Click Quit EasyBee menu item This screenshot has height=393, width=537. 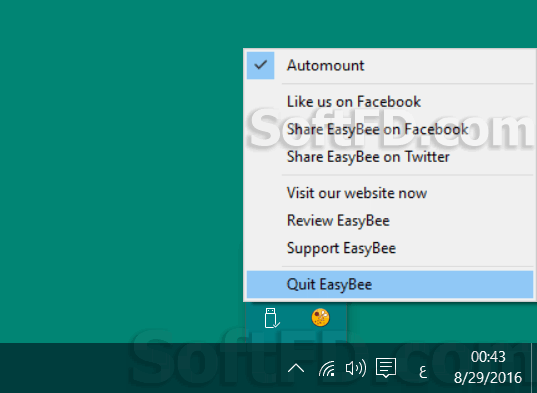tap(390, 284)
